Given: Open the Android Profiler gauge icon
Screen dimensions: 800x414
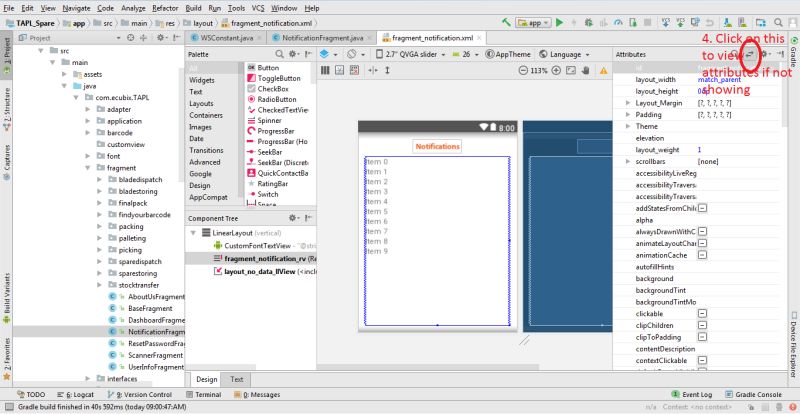Looking at the screenshot, I should [618, 23].
